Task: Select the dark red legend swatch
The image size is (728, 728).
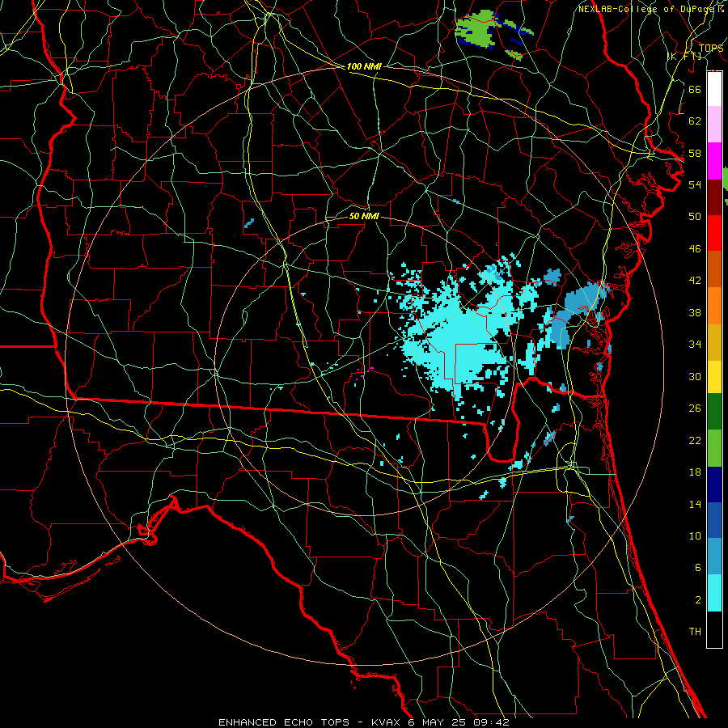Action: (x=714, y=197)
